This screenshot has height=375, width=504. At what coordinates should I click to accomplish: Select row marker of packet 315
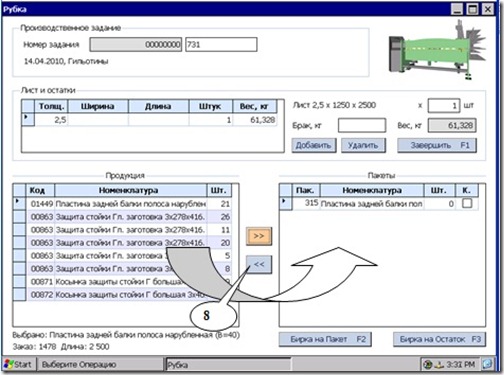pyautogui.click(x=286, y=203)
